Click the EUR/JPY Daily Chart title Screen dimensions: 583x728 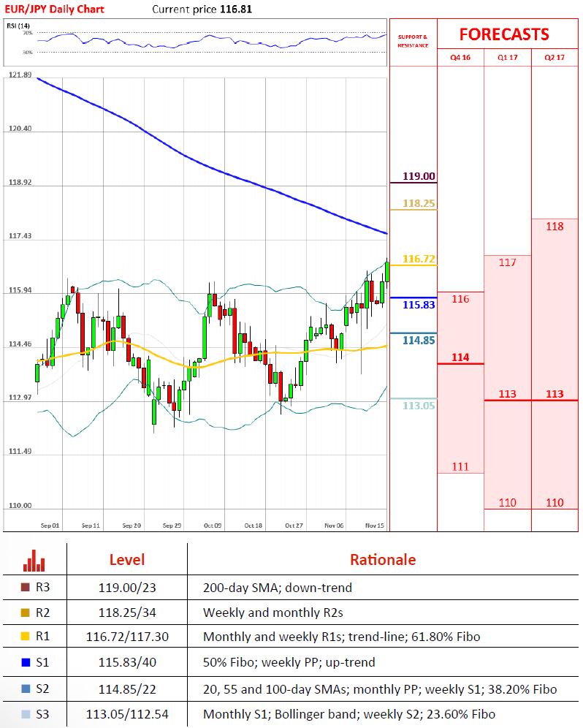coord(54,10)
